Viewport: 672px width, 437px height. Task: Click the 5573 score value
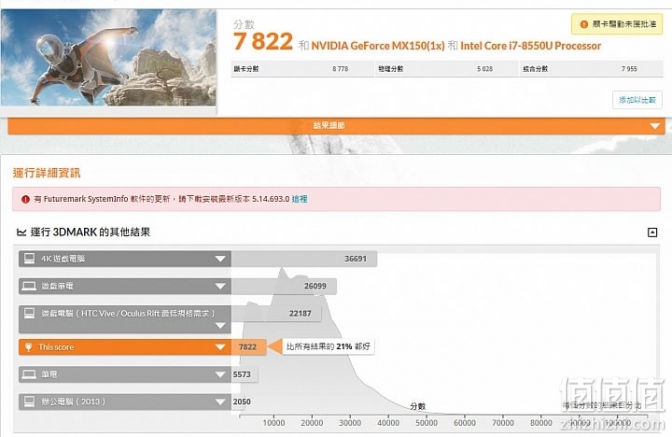242,374
